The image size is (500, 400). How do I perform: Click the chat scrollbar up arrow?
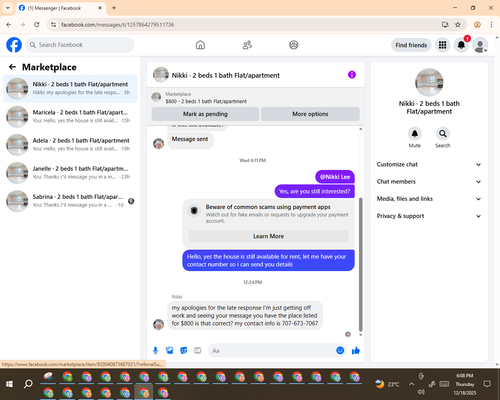(x=360, y=129)
